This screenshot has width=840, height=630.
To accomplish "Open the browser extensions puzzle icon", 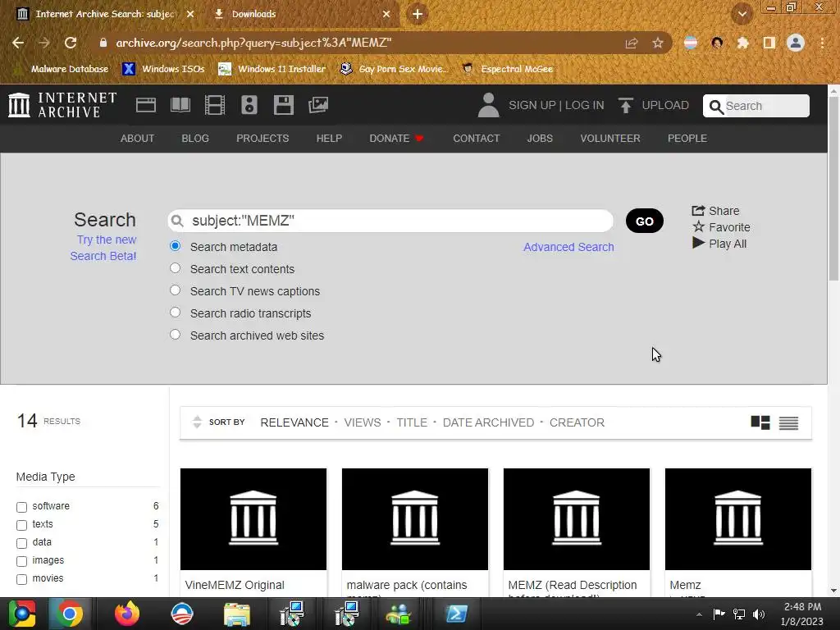I will tap(742, 43).
